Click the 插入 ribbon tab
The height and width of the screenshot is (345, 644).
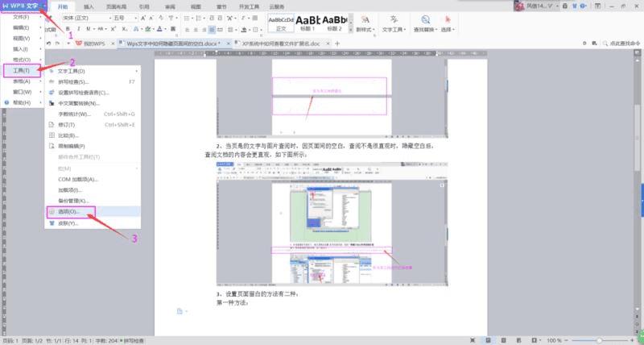89,7
